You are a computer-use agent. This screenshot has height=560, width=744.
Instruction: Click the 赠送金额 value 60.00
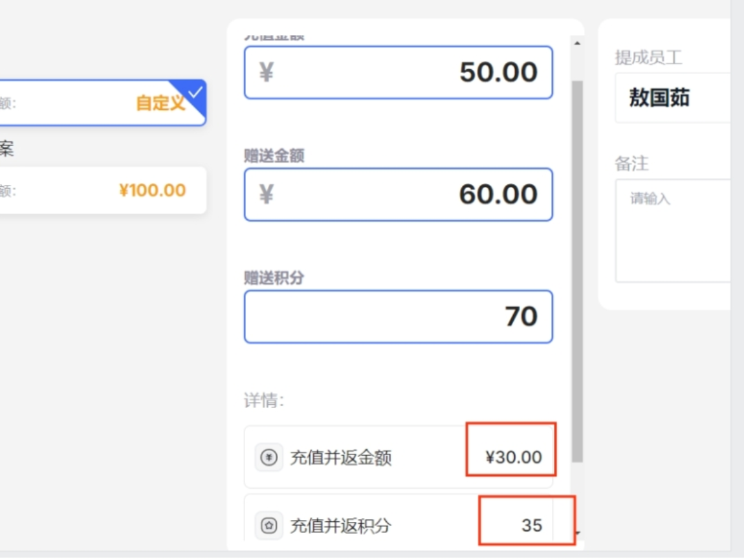click(x=498, y=194)
